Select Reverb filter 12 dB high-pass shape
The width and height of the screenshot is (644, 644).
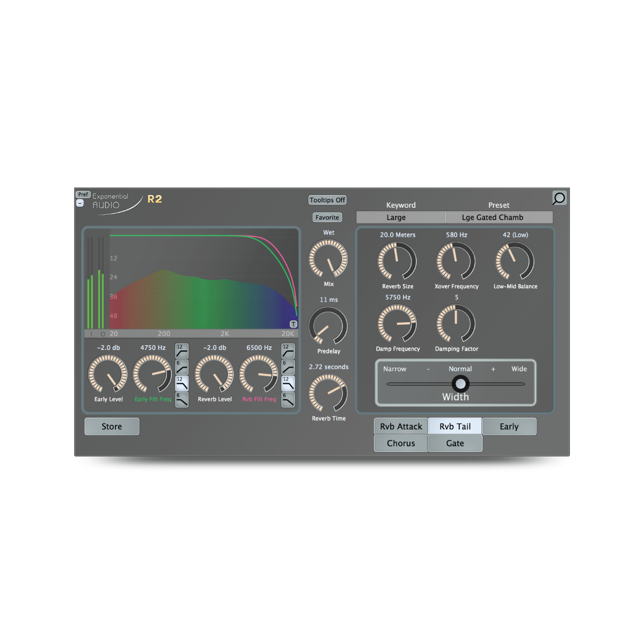pos(288,351)
